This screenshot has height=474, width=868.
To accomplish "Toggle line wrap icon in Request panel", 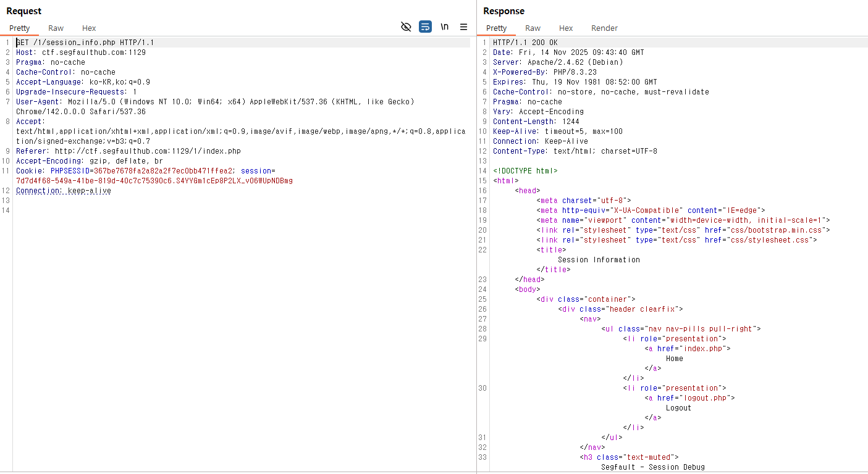I will pos(425,27).
